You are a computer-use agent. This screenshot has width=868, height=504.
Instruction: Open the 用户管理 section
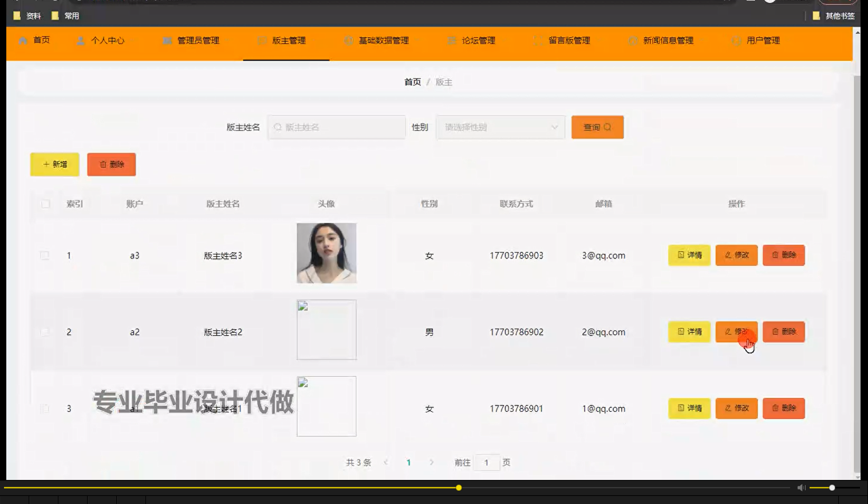click(762, 40)
